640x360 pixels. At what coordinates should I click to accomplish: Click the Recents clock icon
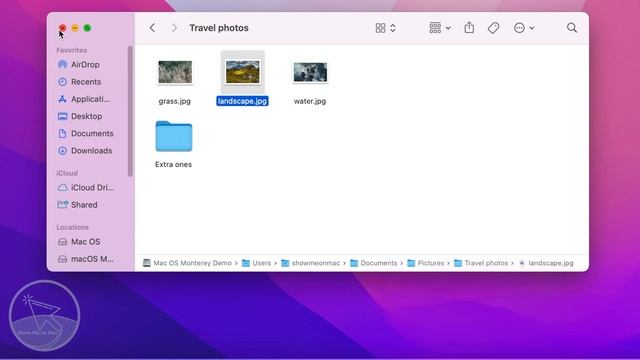point(62,82)
